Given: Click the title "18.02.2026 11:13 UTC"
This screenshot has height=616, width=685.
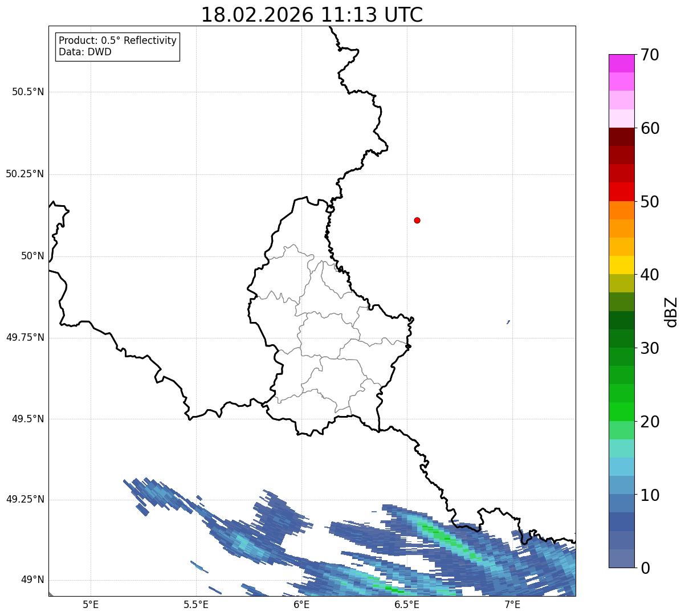Looking at the screenshot, I should coord(312,15).
